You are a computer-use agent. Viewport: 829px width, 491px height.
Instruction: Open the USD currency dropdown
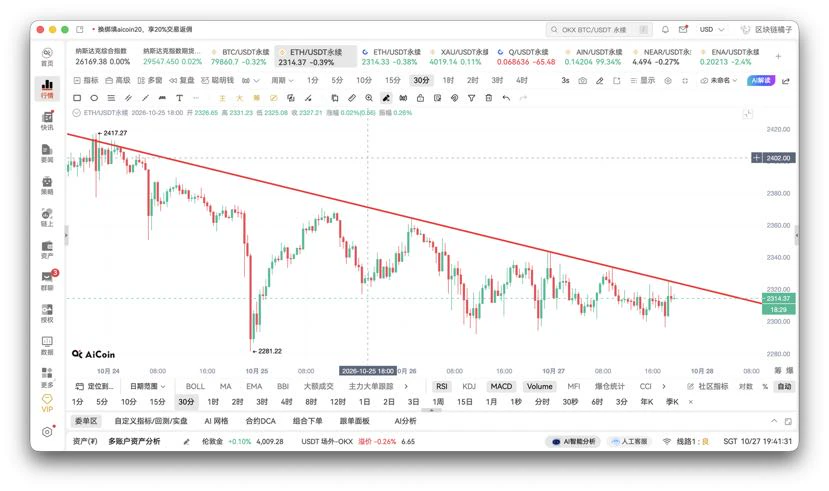click(x=712, y=30)
